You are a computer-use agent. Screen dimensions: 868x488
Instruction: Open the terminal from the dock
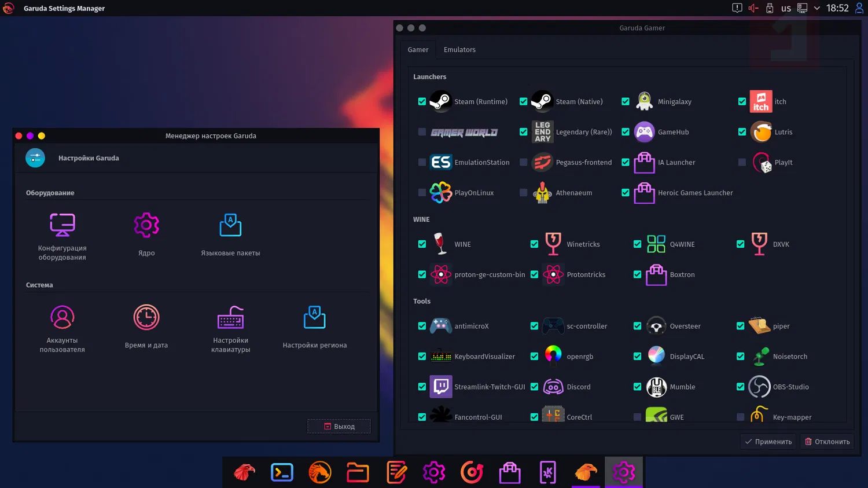[282, 472]
